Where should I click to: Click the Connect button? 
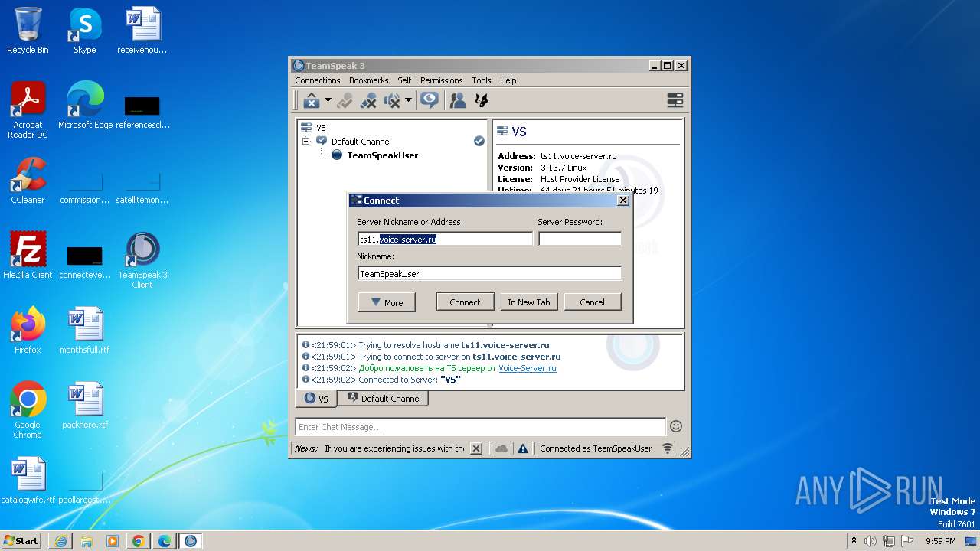[465, 302]
